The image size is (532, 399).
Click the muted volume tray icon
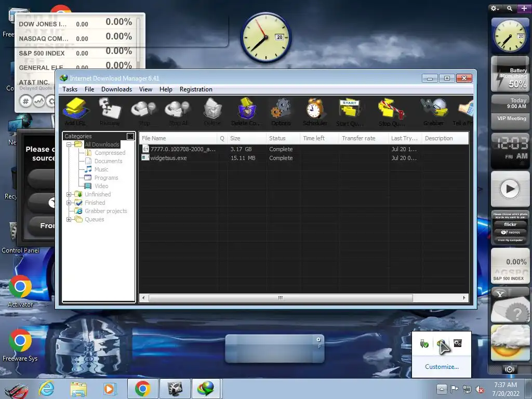[480, 389]
